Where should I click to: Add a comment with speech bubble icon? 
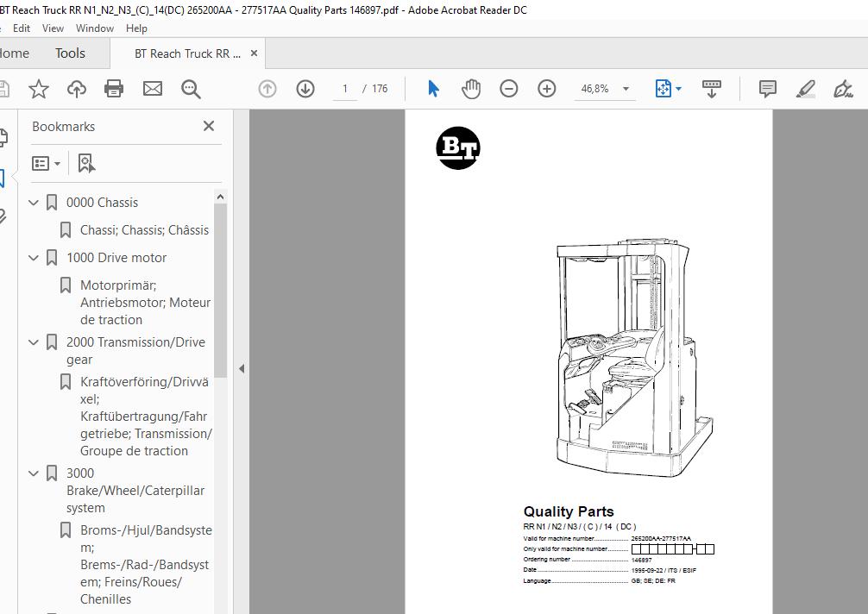[x=767, y=89]
